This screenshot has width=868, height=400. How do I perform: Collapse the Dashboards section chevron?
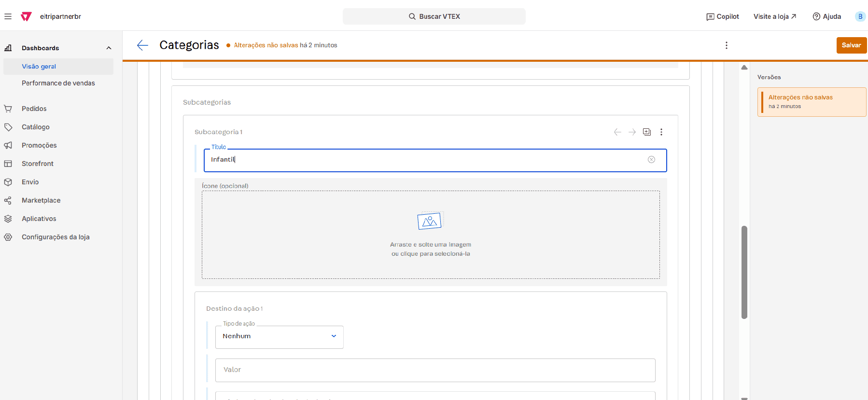pos(109,48)
